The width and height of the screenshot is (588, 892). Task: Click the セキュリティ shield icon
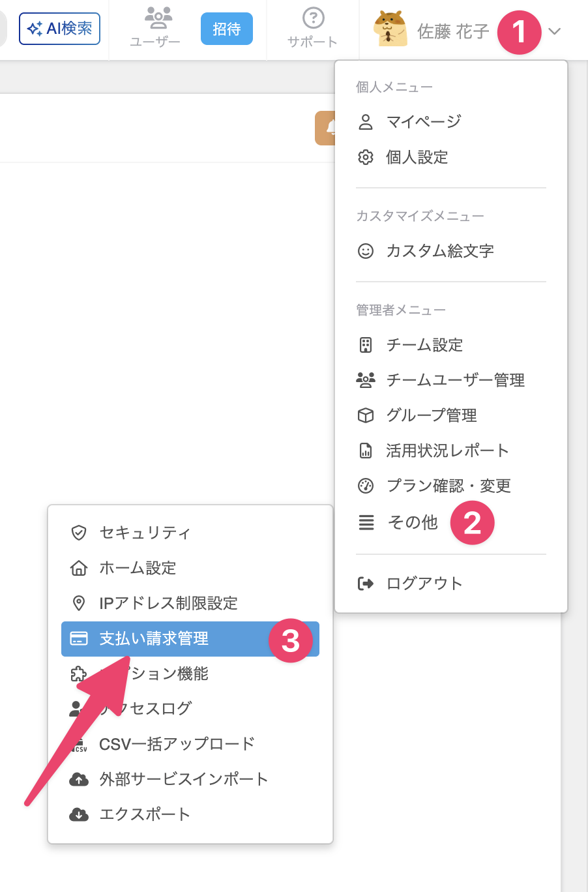coord(79,533)
